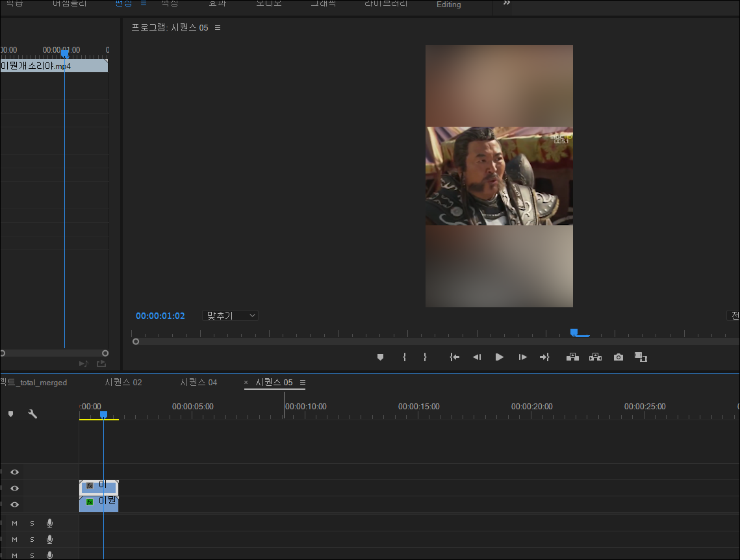Click the Mark In button

click(405, 357)
